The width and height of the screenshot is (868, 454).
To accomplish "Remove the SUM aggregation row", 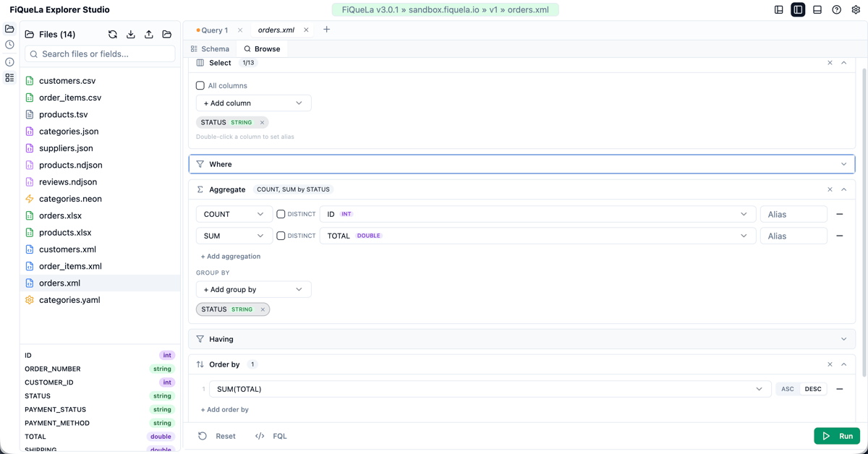I will click(840, 236).
